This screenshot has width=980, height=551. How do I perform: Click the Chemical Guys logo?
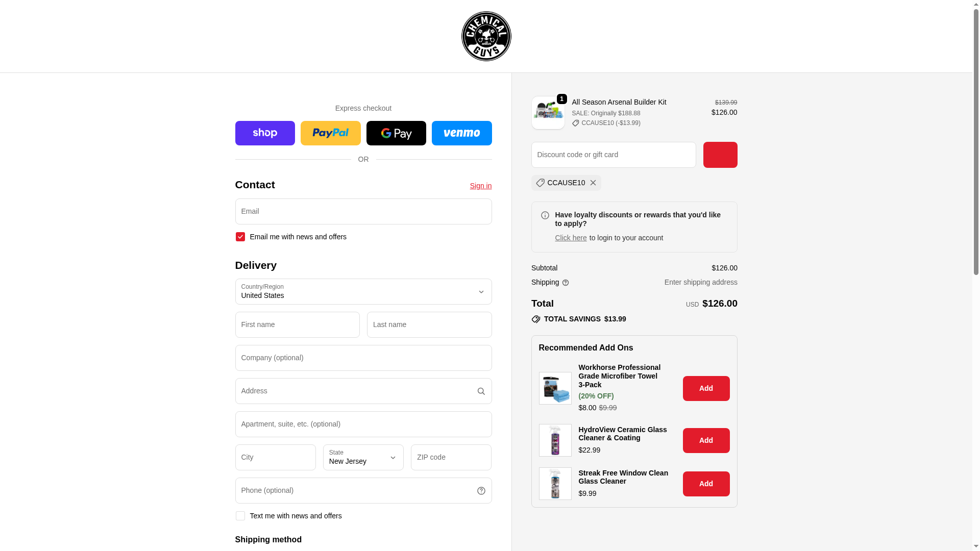[486, 36]
